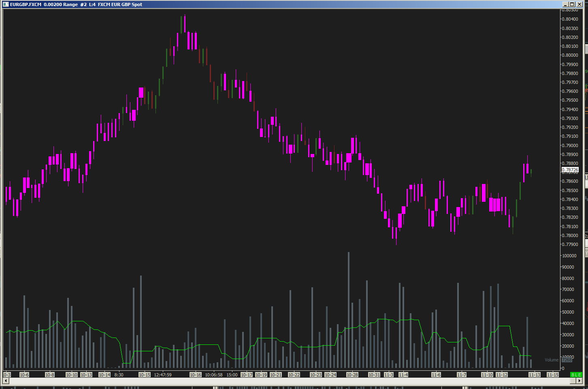Click the green BLE status indicator
Image resolution: width=588 pixels, height=389 pixels.
(575, 375)
